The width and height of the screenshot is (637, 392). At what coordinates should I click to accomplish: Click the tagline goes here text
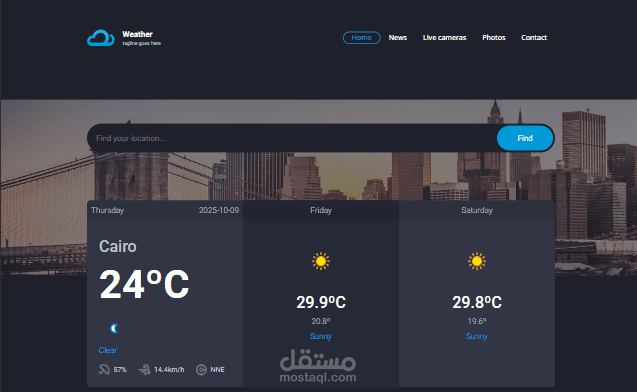coord(141,43)
